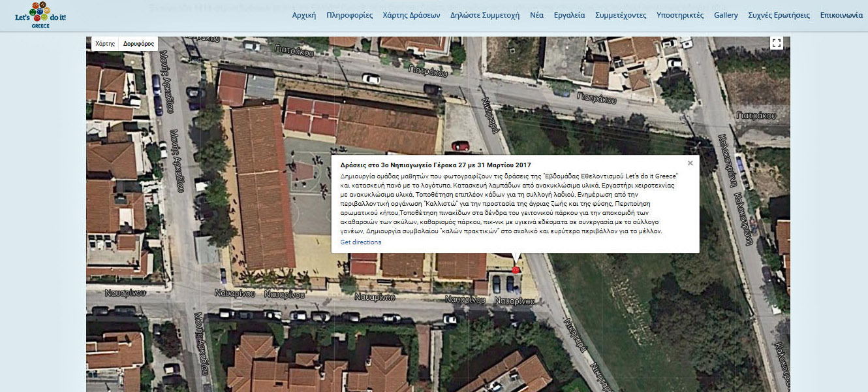Go to Χάρτης Δράσεων page
Image resolution: width=868 pixels, height=392 pixels.
tap(411, 15)
